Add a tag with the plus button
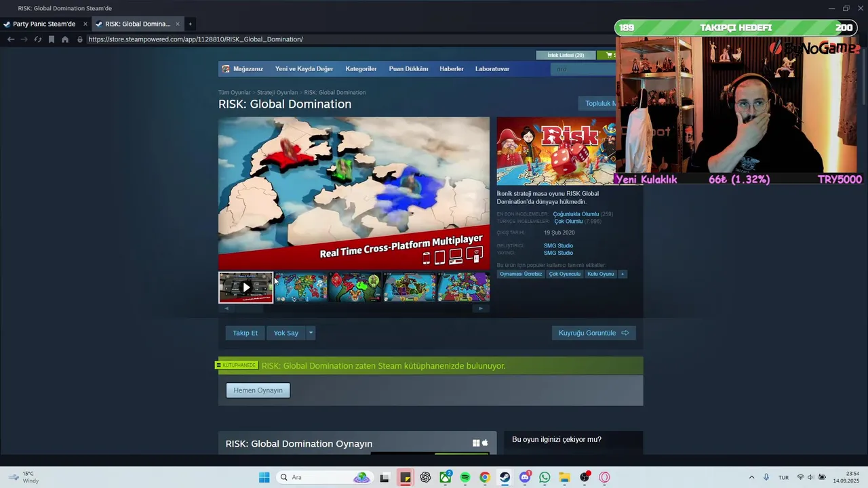The width and height of the screenshot is (868, 488). click(623, 274)
